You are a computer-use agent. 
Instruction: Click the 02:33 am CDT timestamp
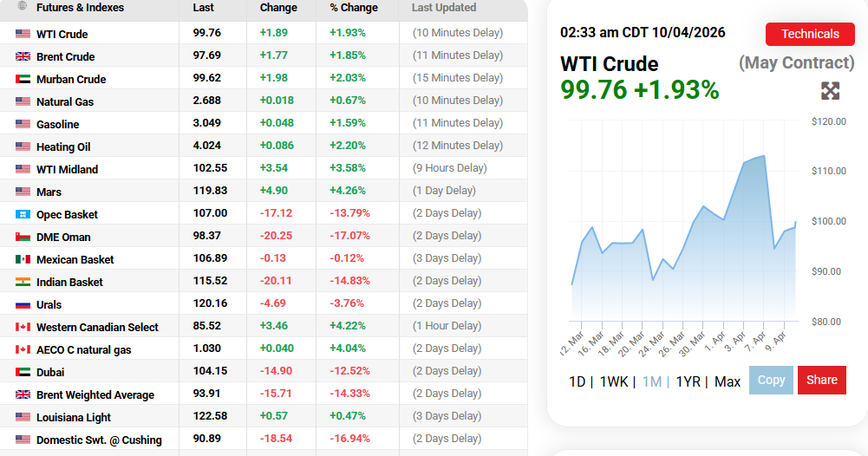(x=643, y=32)
